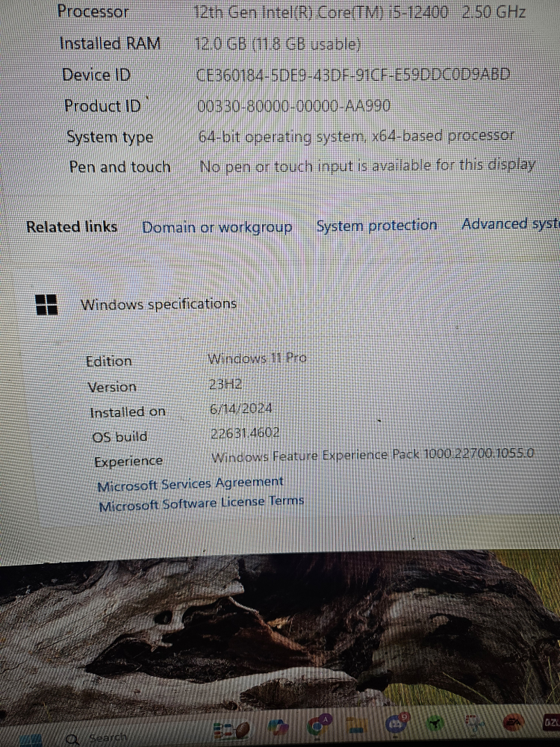The image size is (560, 747).
Task: Open the Domain or workgroup link
Action: click(x=217, y=228)
